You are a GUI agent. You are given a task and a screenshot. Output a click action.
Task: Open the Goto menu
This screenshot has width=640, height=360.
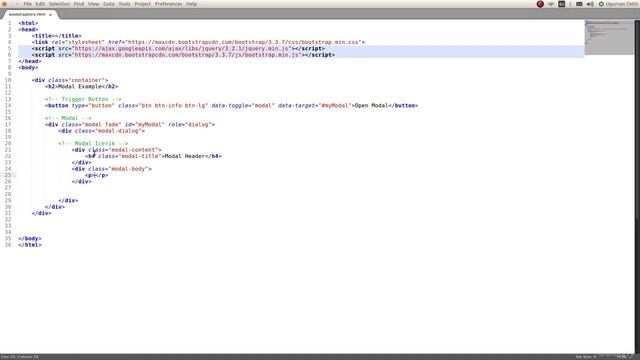point(109,4)
